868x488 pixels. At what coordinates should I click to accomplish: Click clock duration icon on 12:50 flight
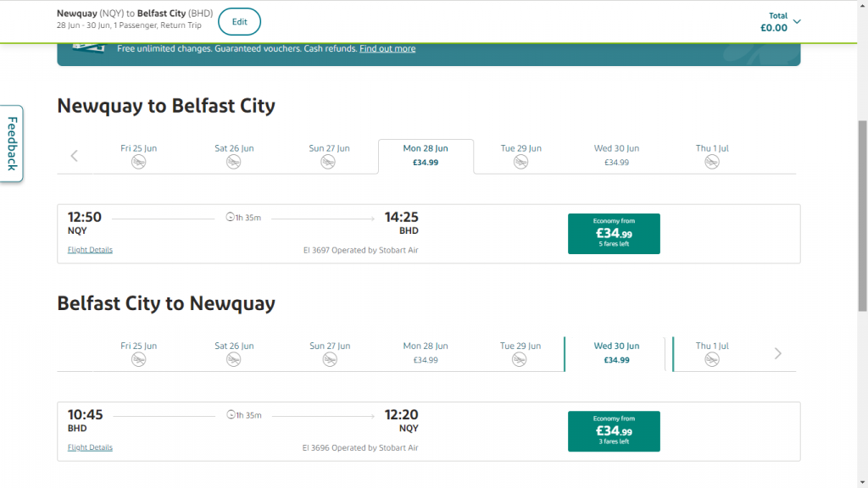coord(230,218)
